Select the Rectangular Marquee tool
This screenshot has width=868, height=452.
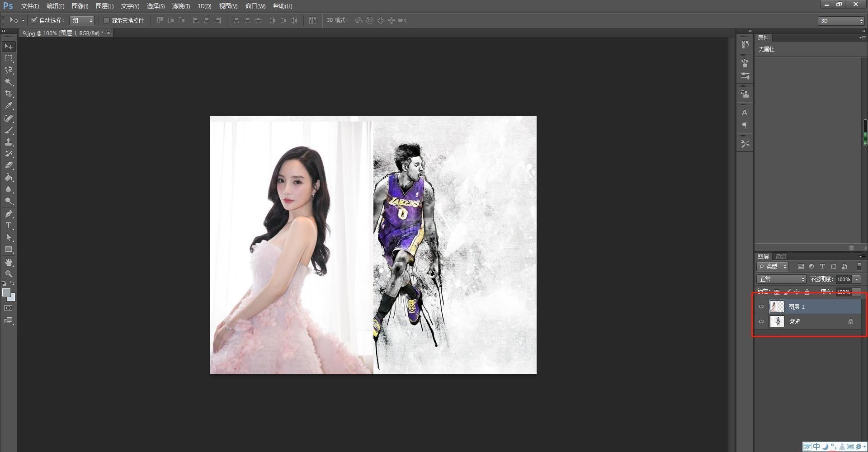pos(9,58)
